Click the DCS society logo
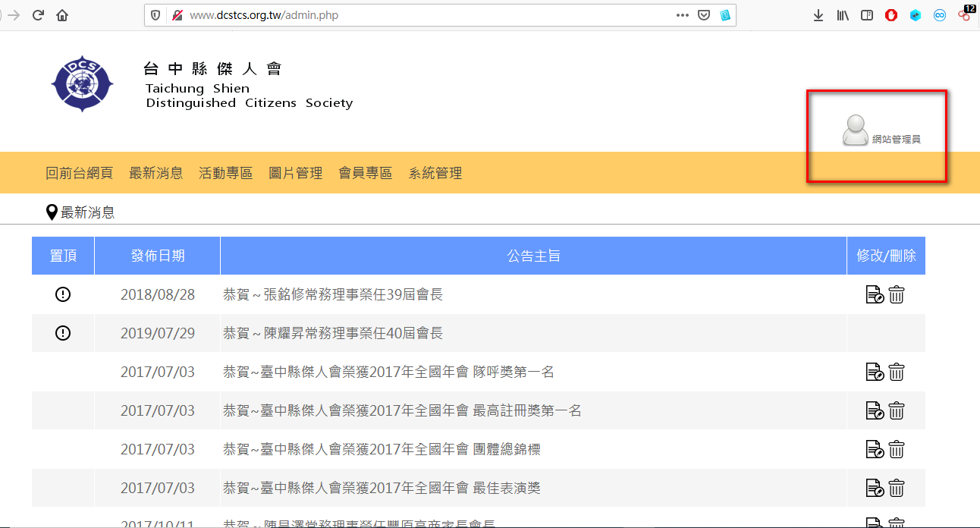Screen dimensions: 980x528 tap(83, 83)
